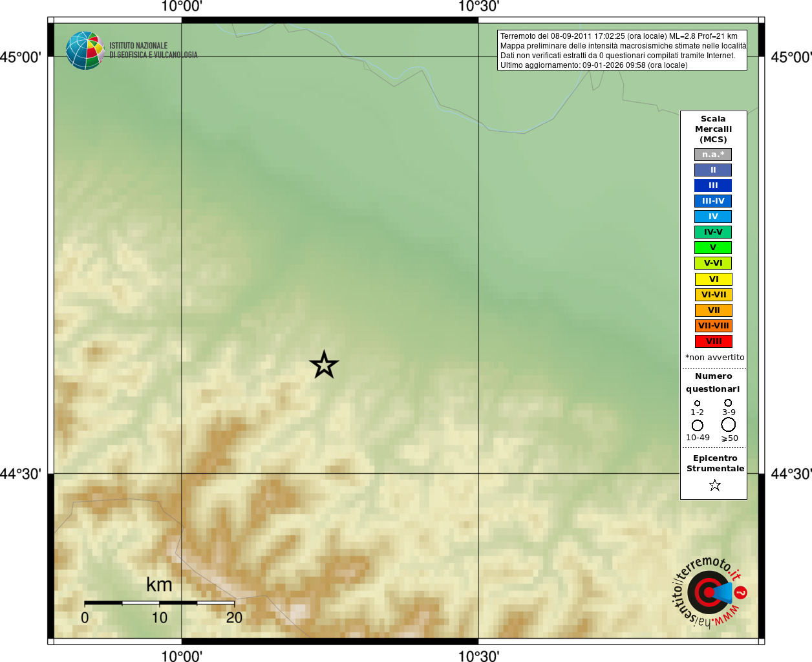The height and width of the screenshot is (662, 812).
Task: Select the III-IV legend swatch
Action: (x=713, y=201)
